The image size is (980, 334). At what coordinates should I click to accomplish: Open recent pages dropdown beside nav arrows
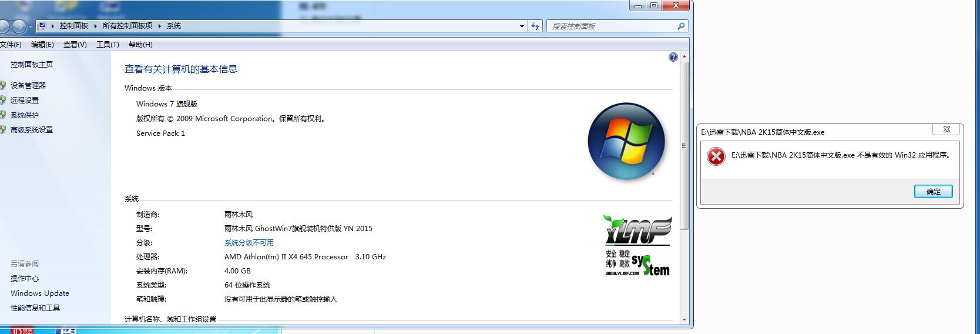(31, 27)
